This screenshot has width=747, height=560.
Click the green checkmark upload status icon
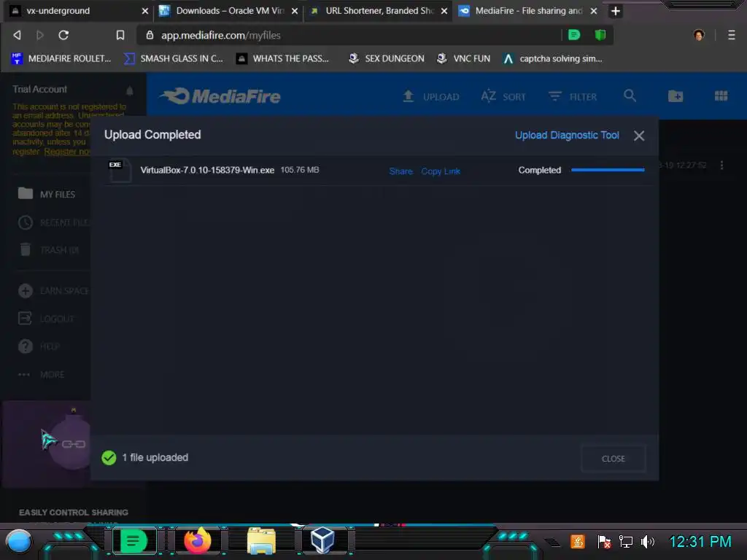point(109,458)
